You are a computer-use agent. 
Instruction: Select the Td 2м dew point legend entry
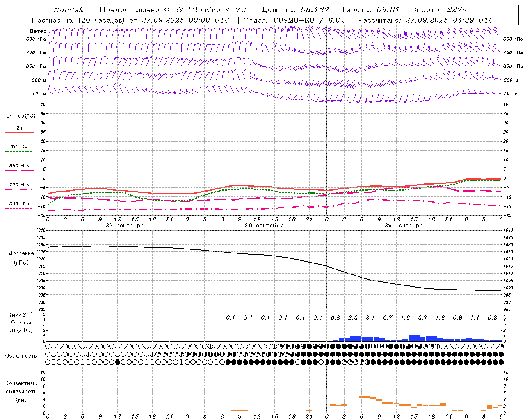click(x=19, y=147)
